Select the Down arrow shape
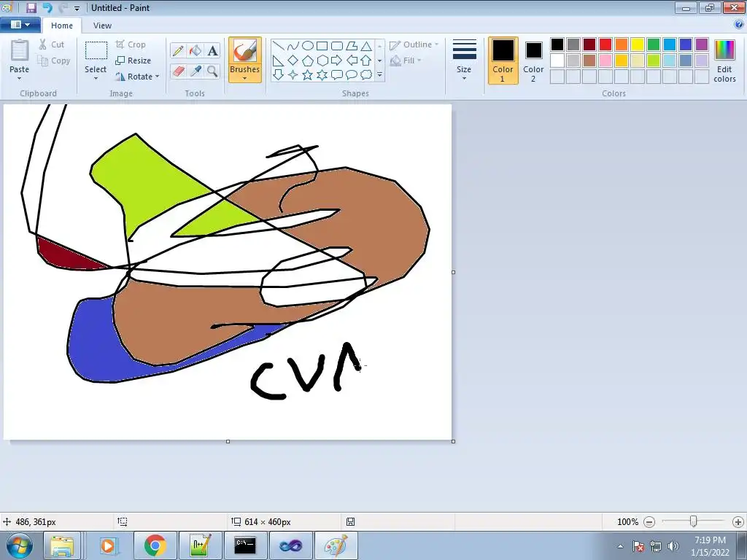 click(x=279, y=75)
